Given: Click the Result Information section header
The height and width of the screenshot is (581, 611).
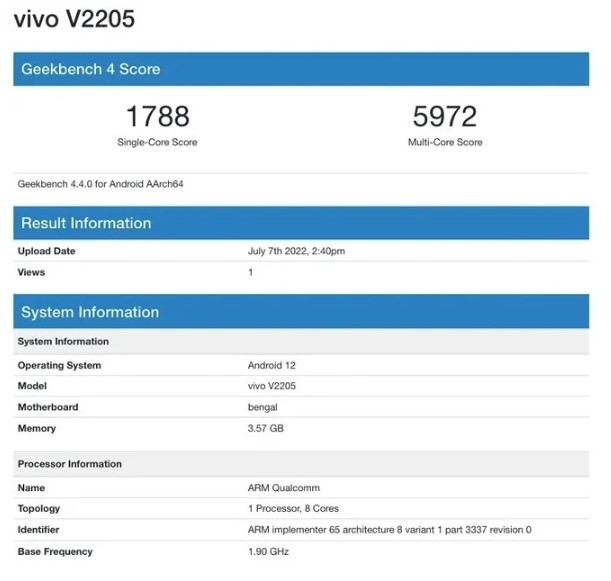Looking at the screenshot, I should (301, 223).
